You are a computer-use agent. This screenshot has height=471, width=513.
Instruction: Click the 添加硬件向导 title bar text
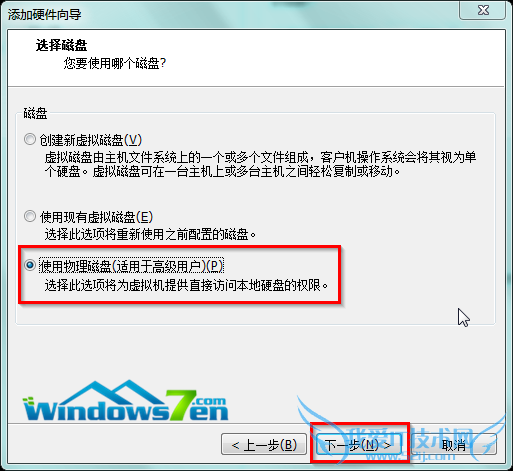point(44,14)
